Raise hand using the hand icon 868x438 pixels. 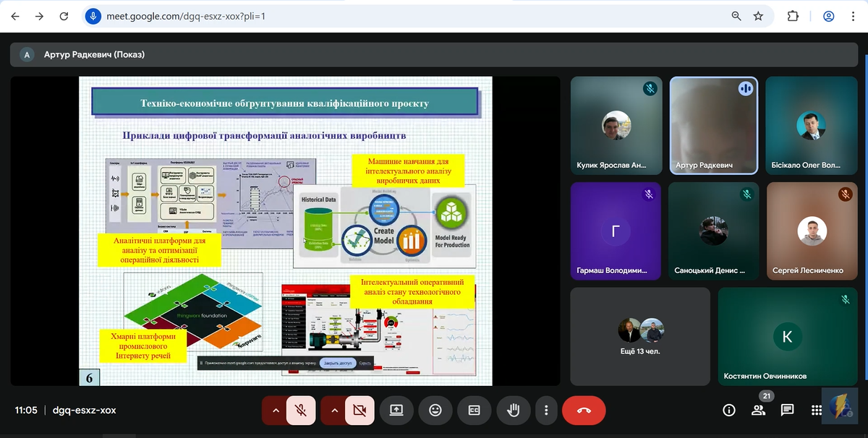coord(514,410)
